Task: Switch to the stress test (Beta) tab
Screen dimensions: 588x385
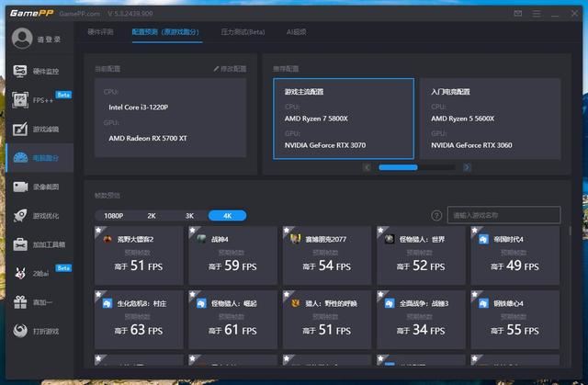Action: tap(243, 32)
